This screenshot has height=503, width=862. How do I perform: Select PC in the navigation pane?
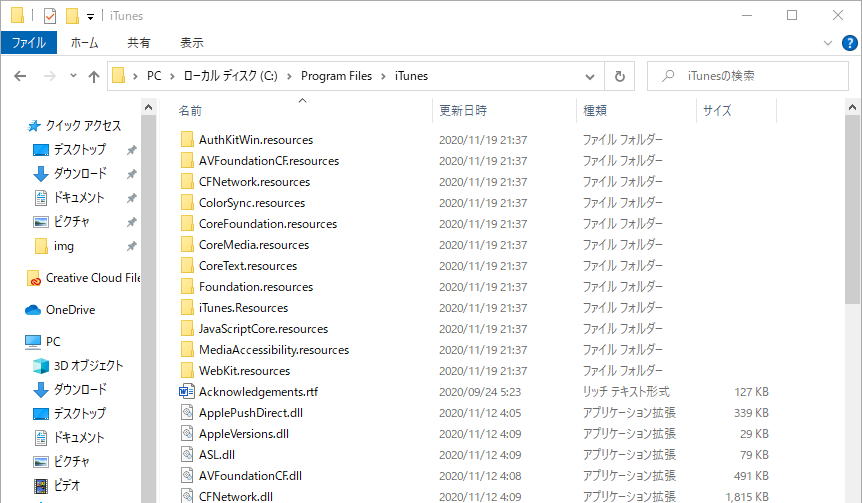pos(53,342)
